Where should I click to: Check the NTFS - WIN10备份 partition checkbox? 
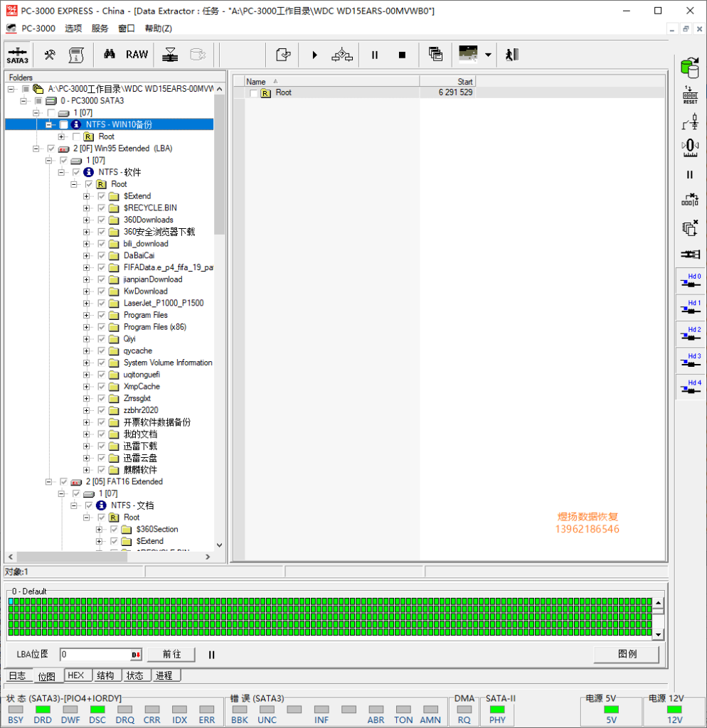(64, 124)
